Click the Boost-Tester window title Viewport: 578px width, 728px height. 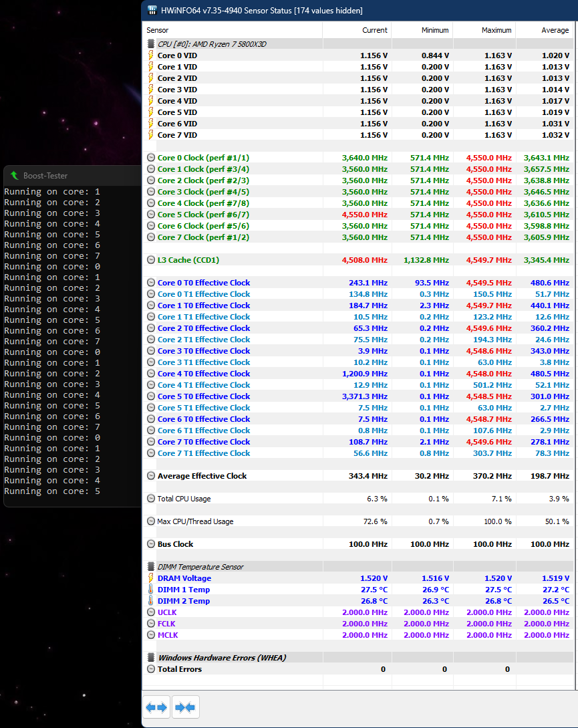45,176
